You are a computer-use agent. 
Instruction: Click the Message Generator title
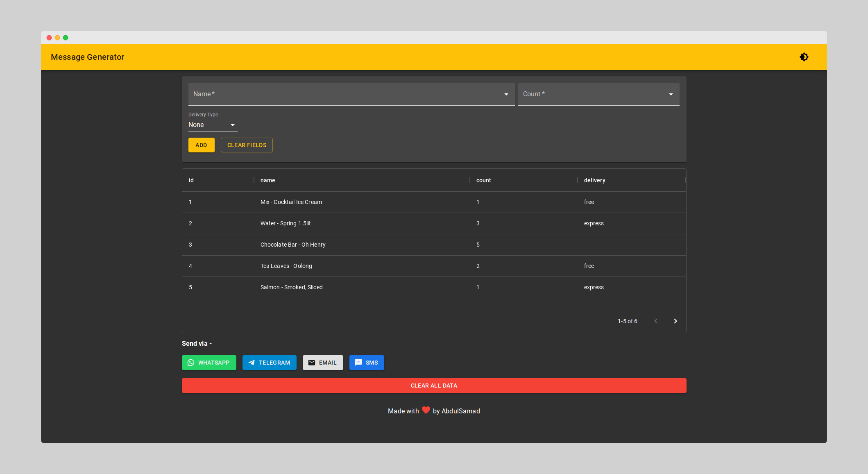point(87,57)
